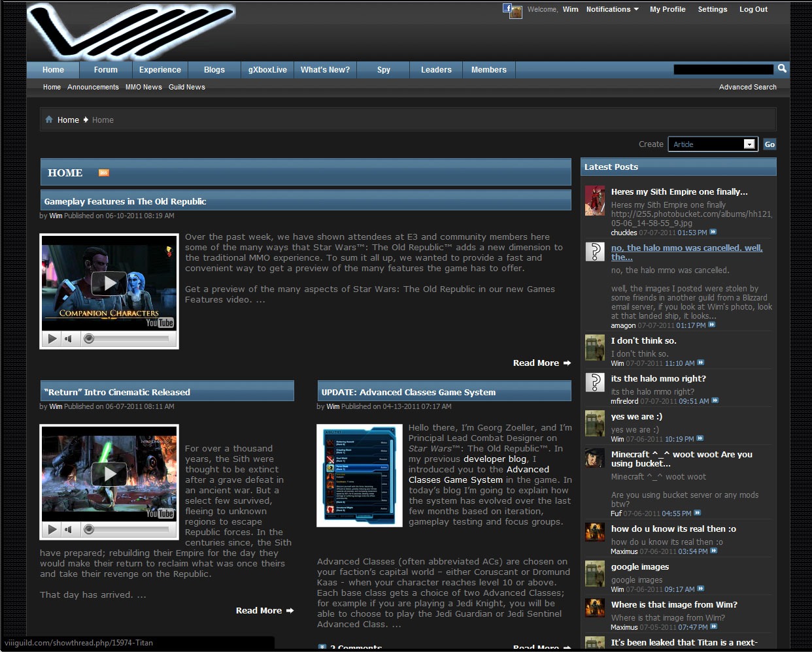Open the Members tab

[x=489, y=70]
